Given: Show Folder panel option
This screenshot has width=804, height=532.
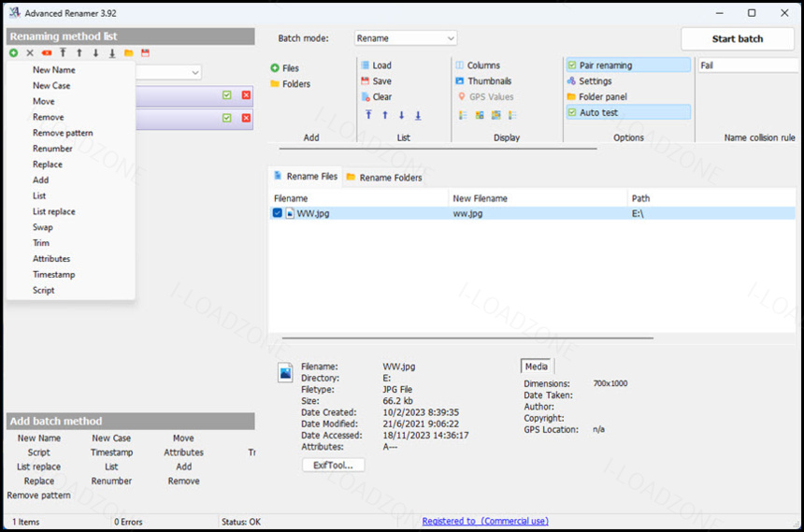Looking at the screenshot, I should click(x=596, y=97).
